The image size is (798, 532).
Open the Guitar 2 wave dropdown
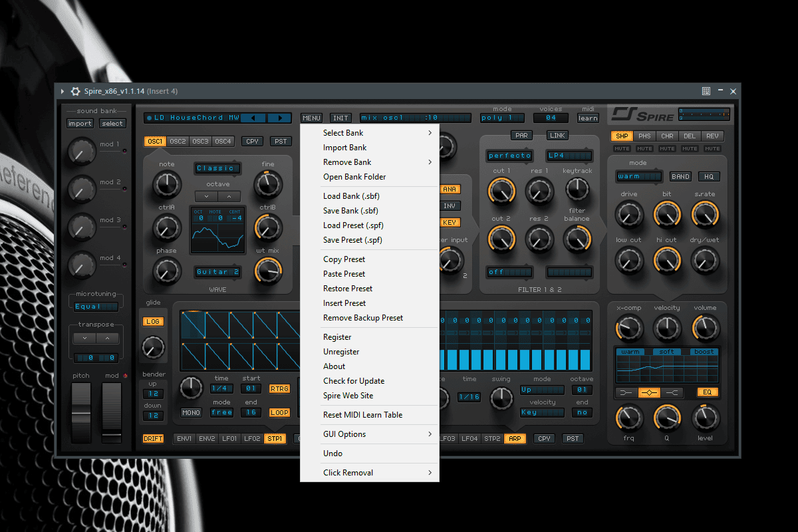pos(217,272)
